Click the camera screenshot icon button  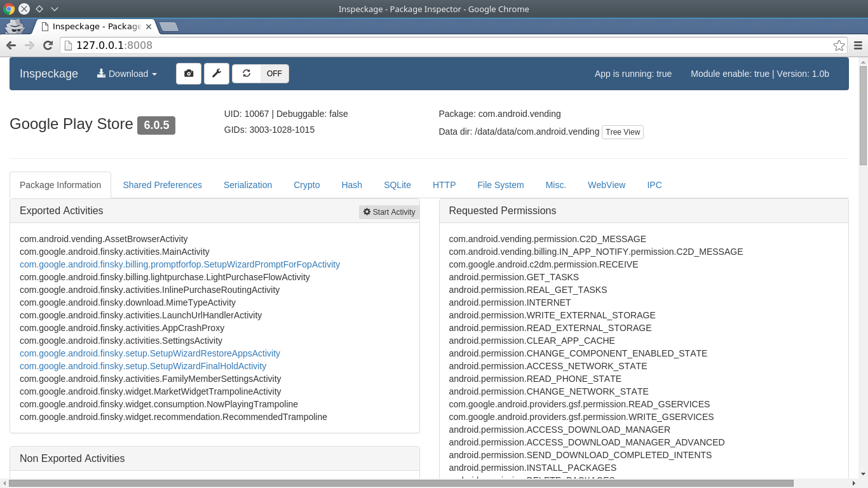click(189, 74)
